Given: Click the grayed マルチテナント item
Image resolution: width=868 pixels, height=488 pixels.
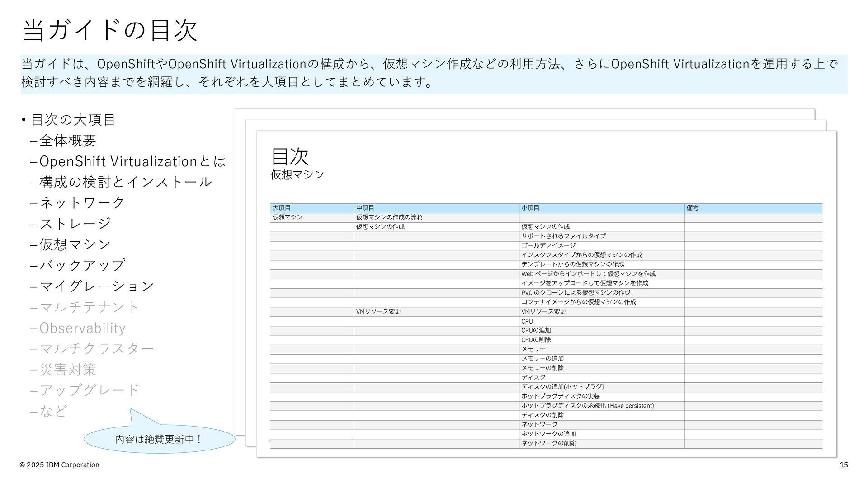Looking at the screenshot, I should [x=89, y=307].
